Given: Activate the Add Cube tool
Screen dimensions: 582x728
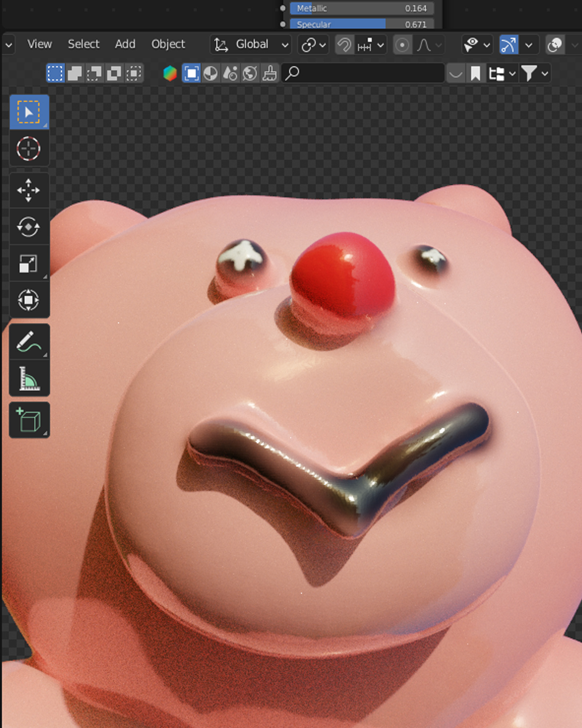Looking at the screenshot, I should pos(28,420).
